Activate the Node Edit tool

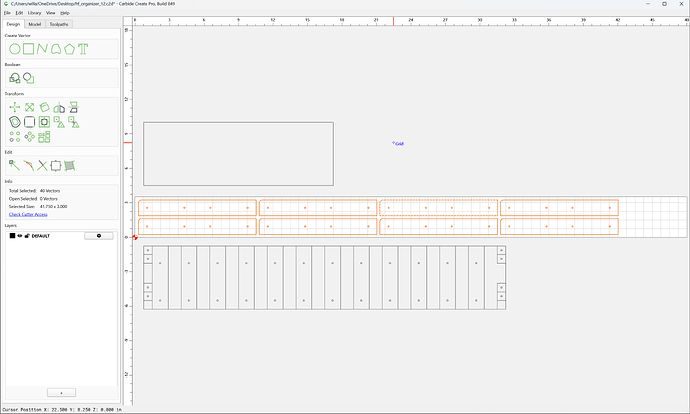(15, 165)
